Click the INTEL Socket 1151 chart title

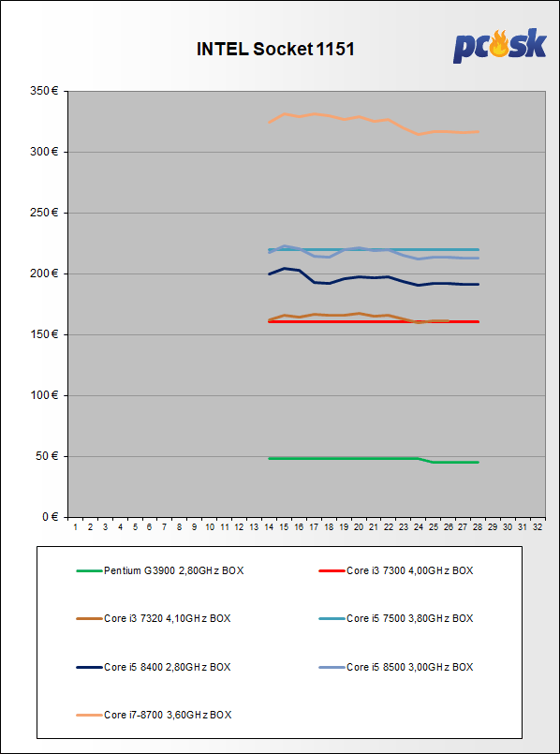click(x=275, y=49)
